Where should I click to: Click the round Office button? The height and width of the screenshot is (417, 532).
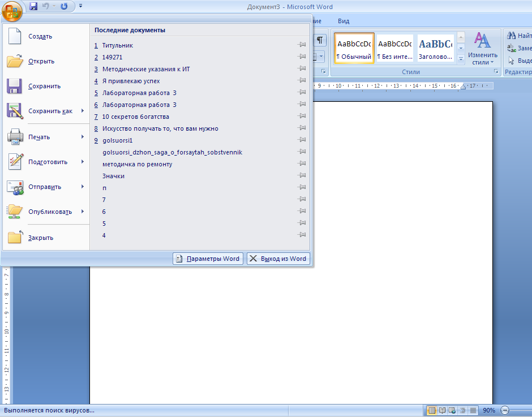pyautogui.click(x=12, y=10)
